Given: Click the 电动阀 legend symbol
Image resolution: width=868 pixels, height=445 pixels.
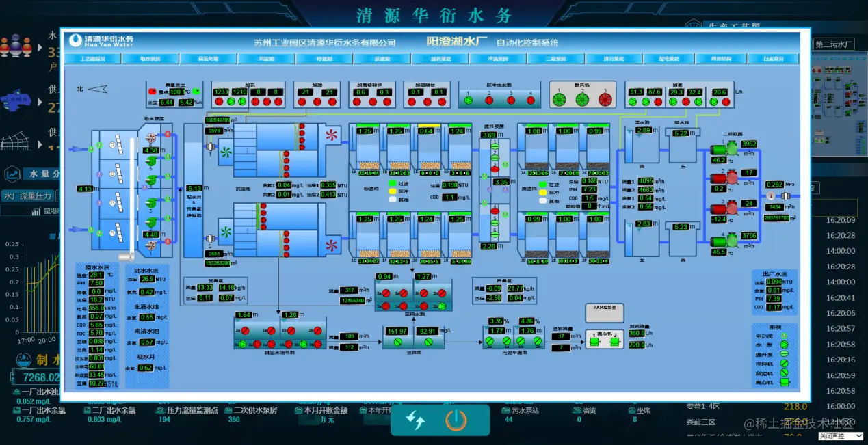Looking at the screenshot, I should click(784, 336).
